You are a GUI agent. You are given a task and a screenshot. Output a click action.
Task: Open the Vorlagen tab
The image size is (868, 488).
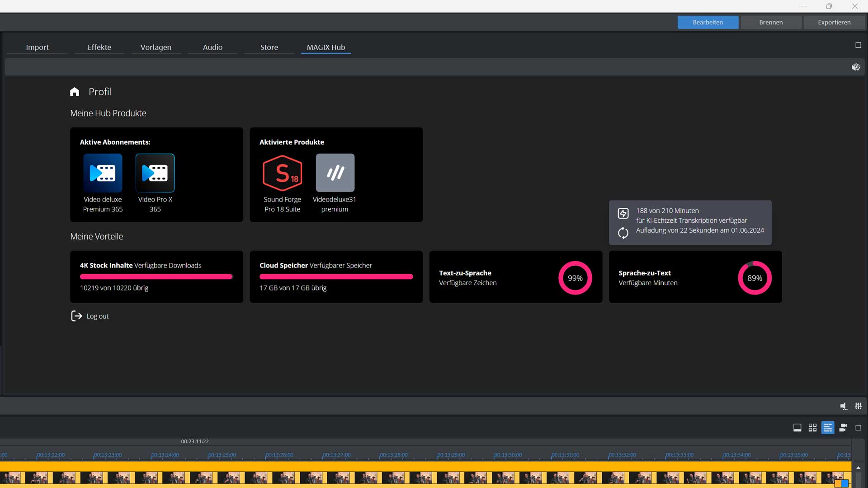click(x=156, y=47)
